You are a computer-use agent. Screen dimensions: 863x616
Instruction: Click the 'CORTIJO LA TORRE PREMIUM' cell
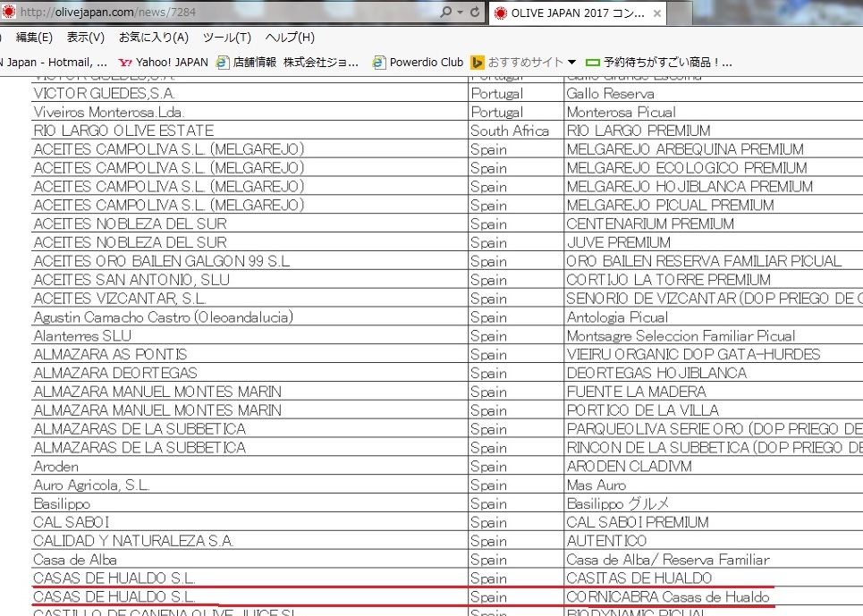coord(714,280)
